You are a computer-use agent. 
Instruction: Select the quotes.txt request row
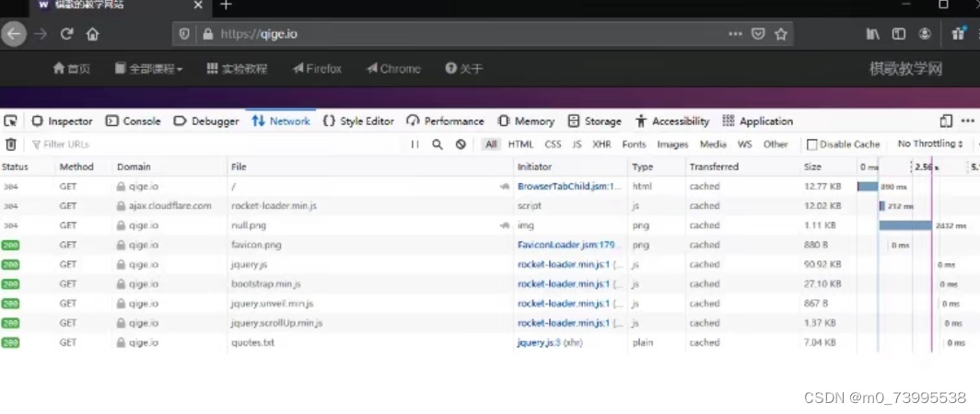[490, 342]
